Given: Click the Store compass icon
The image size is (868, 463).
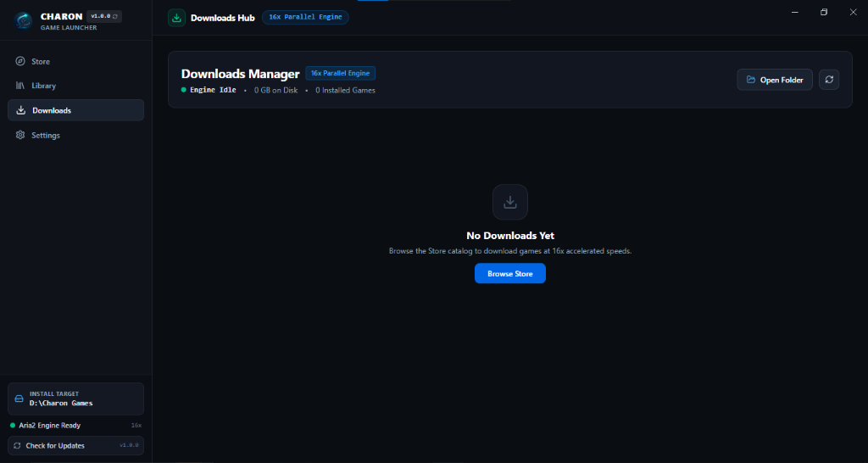Looking at the screenshot, I should tap(20, 61).
